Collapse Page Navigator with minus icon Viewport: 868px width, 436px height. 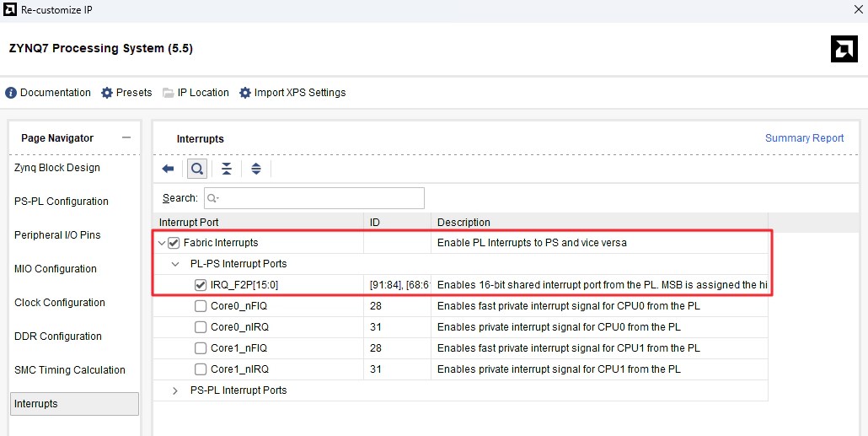click(126, 137)
